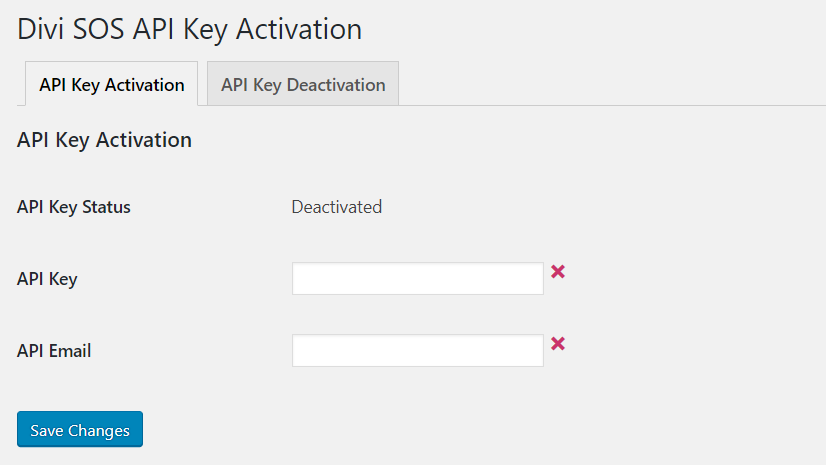Screen dimensions: 826x465
Task: Focus the API Key text input
Action: click(x=417, y=279)
